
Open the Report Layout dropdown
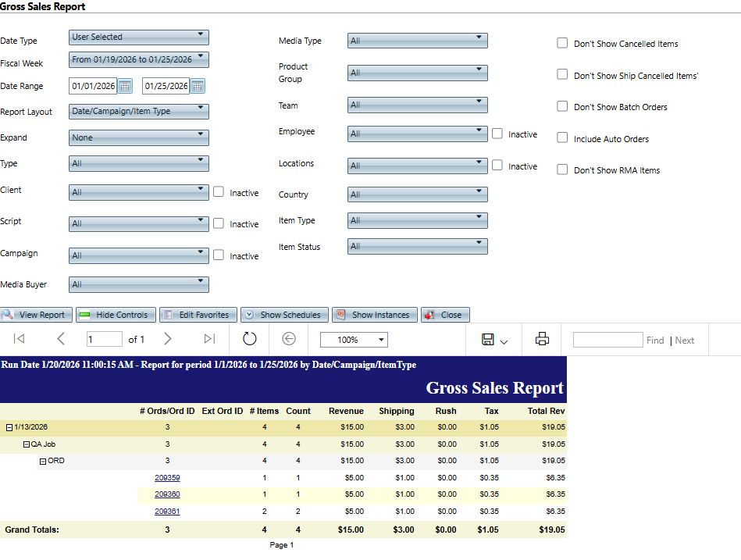click(x=138, y=112)
